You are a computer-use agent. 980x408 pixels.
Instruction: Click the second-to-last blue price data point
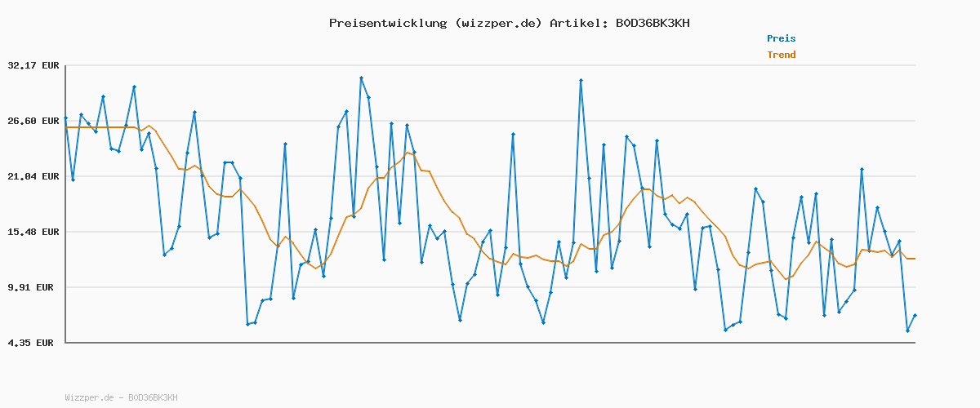pos(907,330)
